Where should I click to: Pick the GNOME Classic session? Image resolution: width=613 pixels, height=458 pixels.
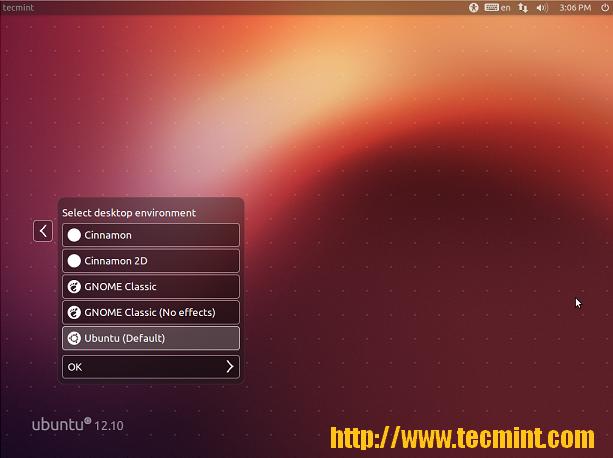click(151, 286)
